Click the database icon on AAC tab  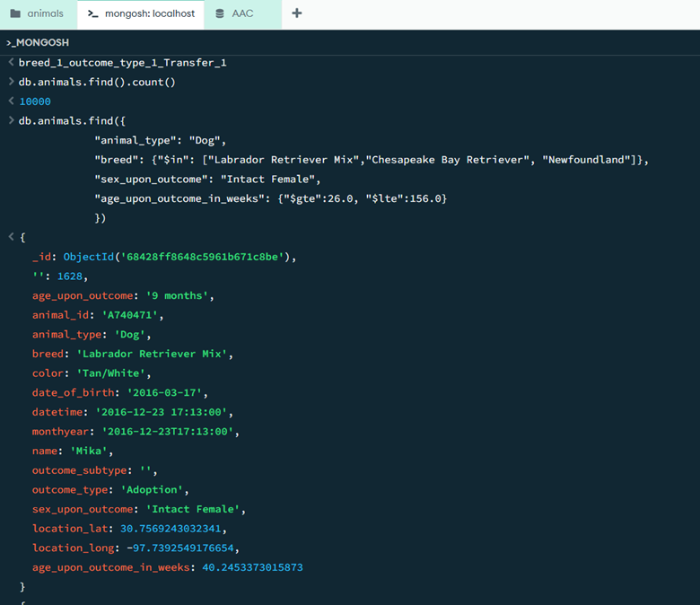tap(220, 13)
